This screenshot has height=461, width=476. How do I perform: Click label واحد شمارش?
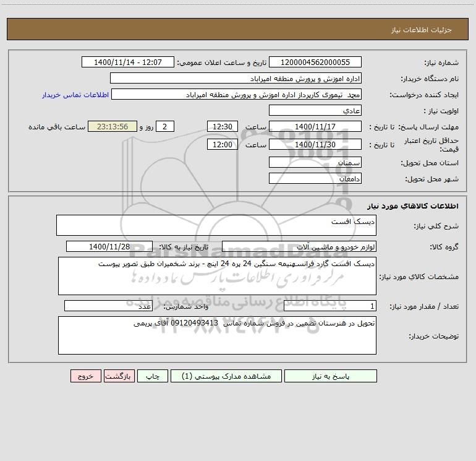click(x=186, y=307)
